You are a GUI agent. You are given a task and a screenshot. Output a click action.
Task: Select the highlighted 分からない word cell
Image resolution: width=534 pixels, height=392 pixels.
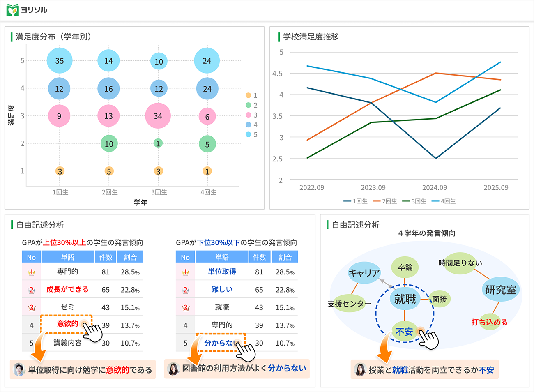tap(220, 343)
